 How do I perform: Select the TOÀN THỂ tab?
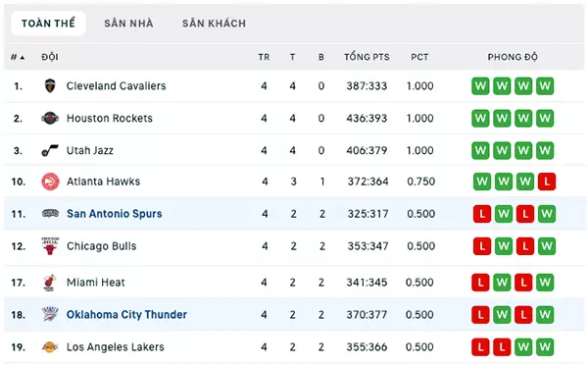48,24
